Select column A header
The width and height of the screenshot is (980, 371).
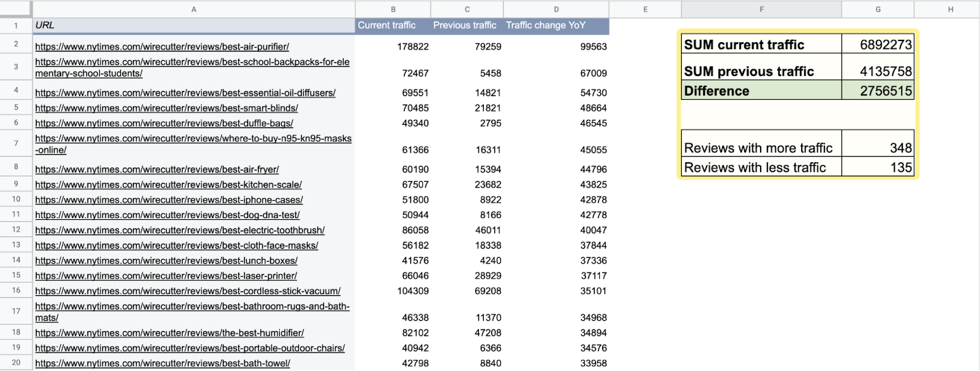[194, 9]
